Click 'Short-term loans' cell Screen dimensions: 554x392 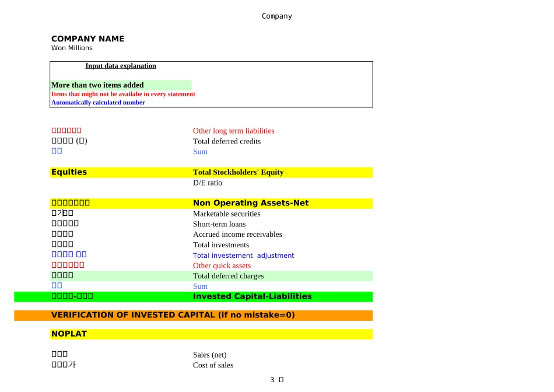pos(219,224)
